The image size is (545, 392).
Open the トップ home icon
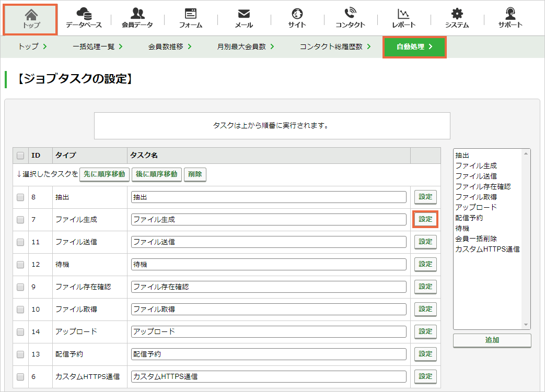point(31,19)
